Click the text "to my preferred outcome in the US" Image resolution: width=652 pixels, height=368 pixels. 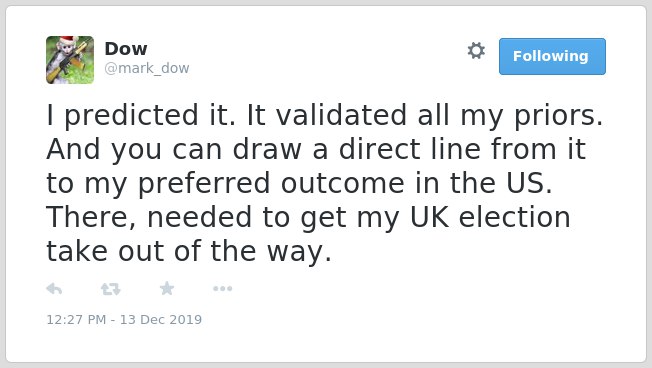tap(299, 183)
